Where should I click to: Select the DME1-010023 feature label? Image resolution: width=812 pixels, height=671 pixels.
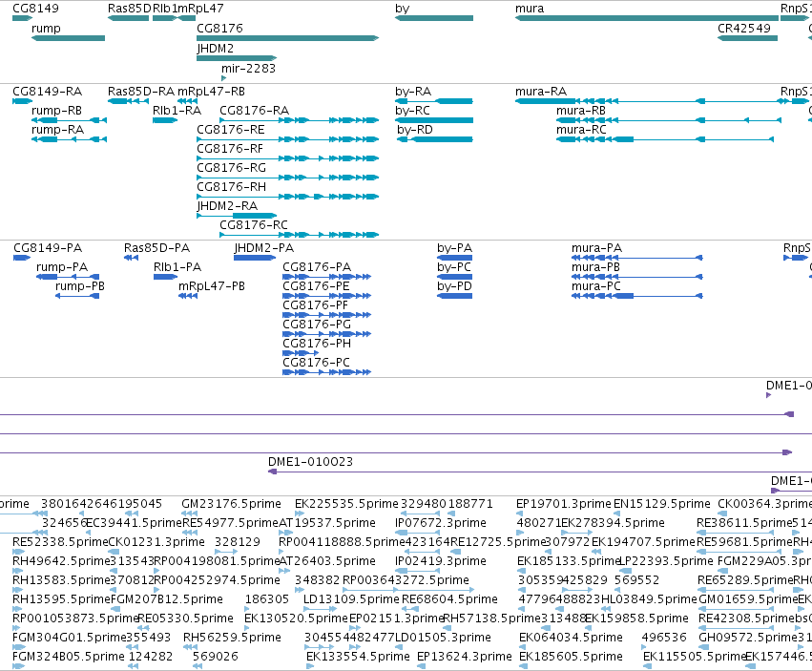tap(311, 462)
